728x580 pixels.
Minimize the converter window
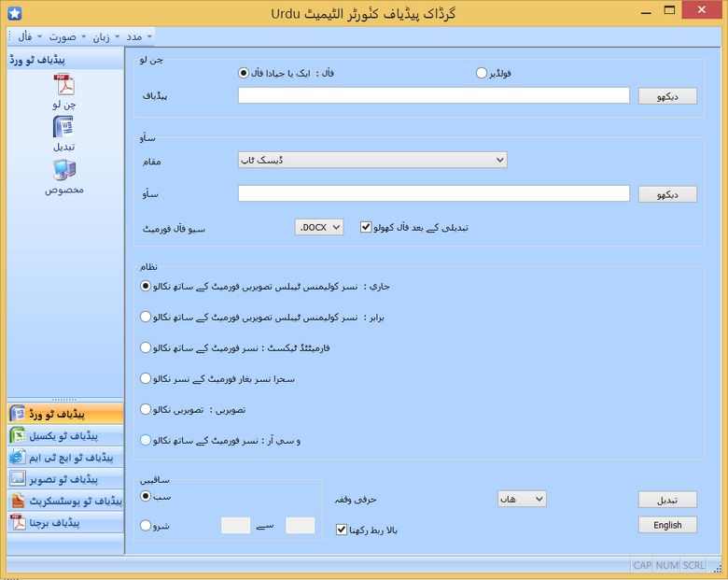tap(646, 11)
